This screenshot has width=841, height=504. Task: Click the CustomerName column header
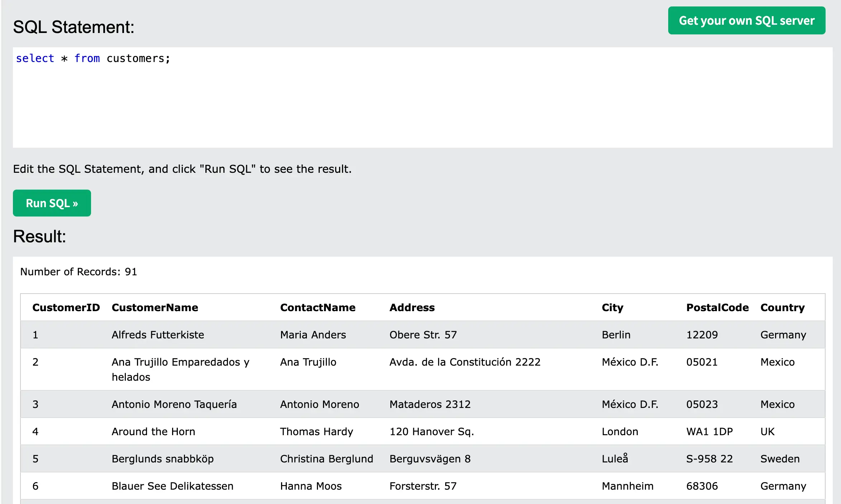click(x=155, y=308)
